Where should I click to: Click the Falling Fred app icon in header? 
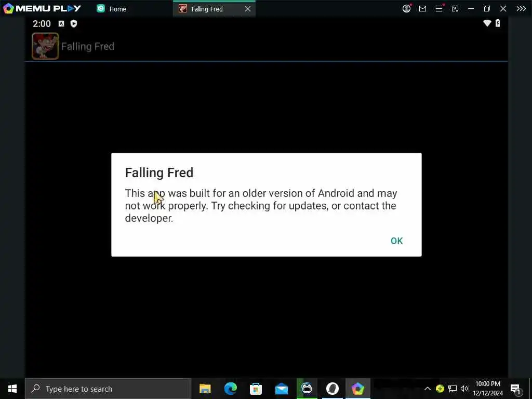(45, 46)
